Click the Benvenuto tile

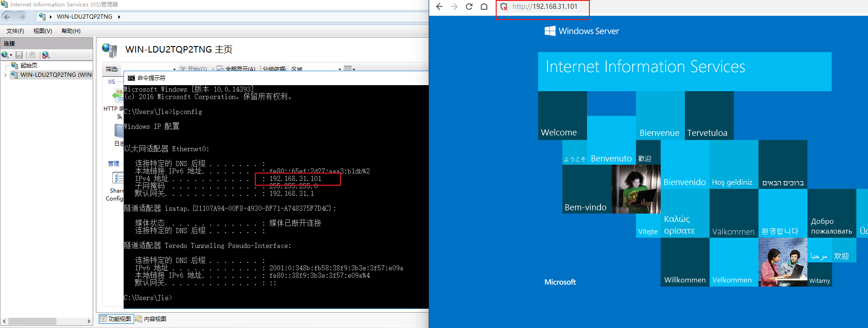pyautogui.click(x=611, y=140)
